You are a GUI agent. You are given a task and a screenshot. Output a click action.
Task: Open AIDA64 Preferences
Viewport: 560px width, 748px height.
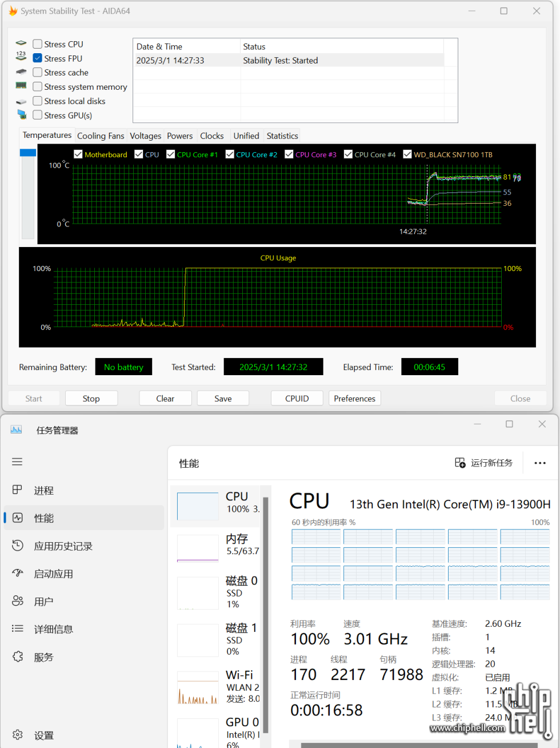click(355, 399)
